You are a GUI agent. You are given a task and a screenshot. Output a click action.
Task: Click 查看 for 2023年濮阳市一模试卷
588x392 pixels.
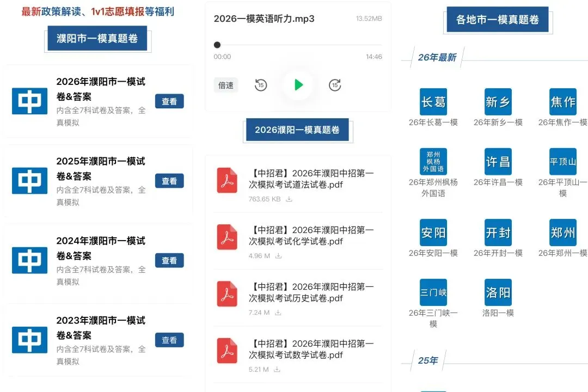tap(169, 340)
